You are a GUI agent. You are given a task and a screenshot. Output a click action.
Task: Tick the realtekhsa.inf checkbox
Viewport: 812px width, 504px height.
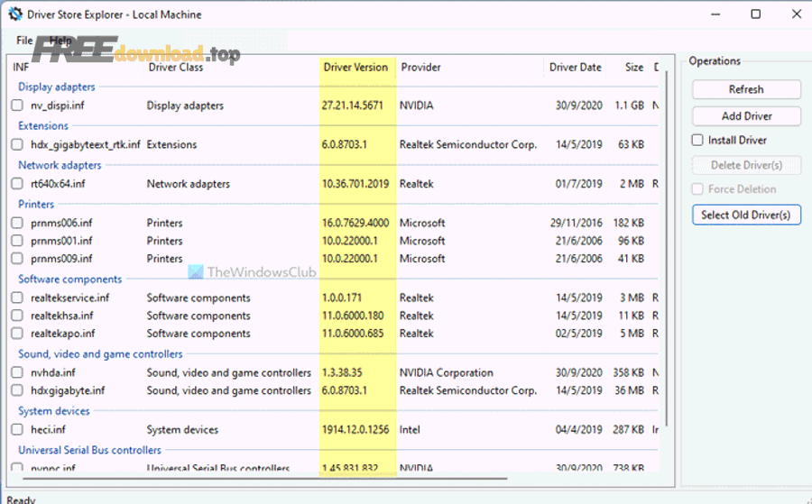coord(17,316)
